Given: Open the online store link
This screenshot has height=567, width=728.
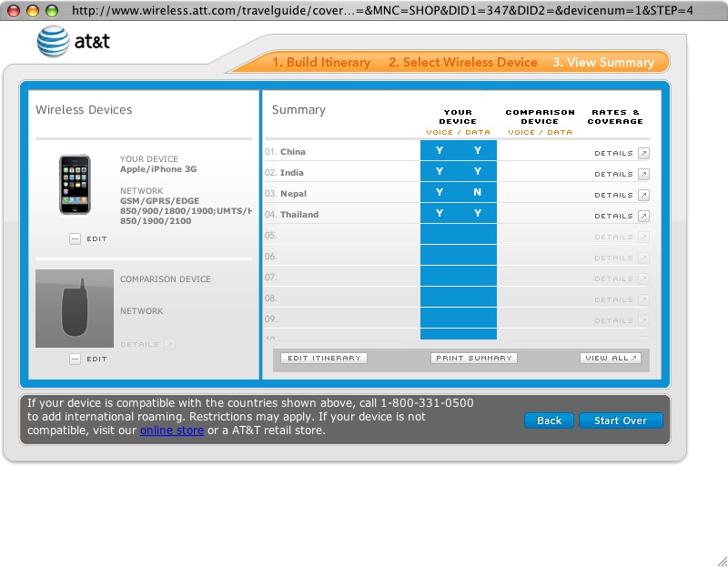Looking at the screenshot, I should [172, 430].
